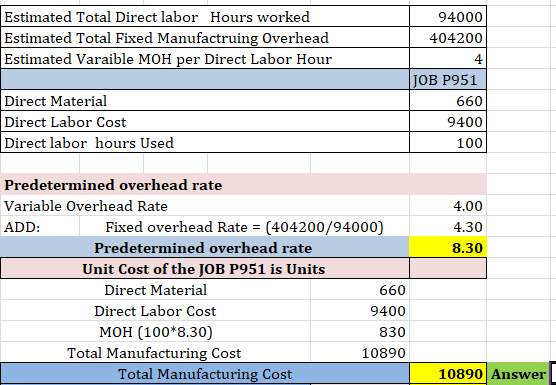Select the value 830

[360, 331]
